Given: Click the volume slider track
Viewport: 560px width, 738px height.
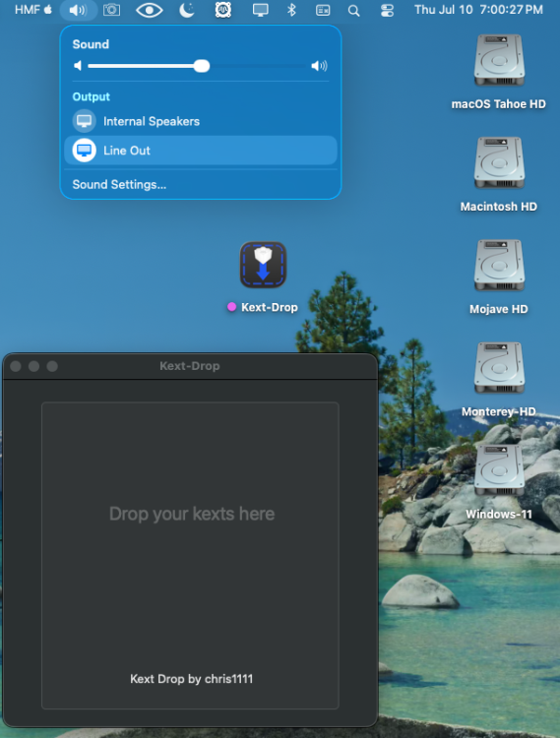Looking at the screenshot, I should [198, 66].
